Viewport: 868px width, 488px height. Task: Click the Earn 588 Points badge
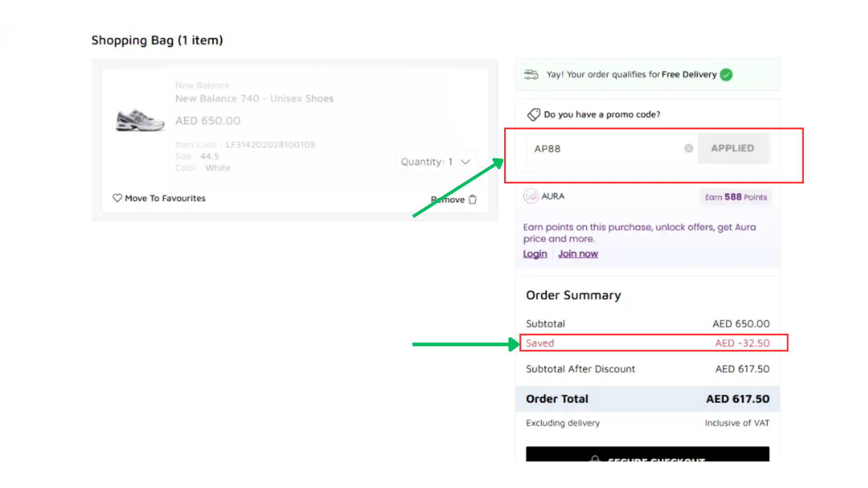coord(736,197)
